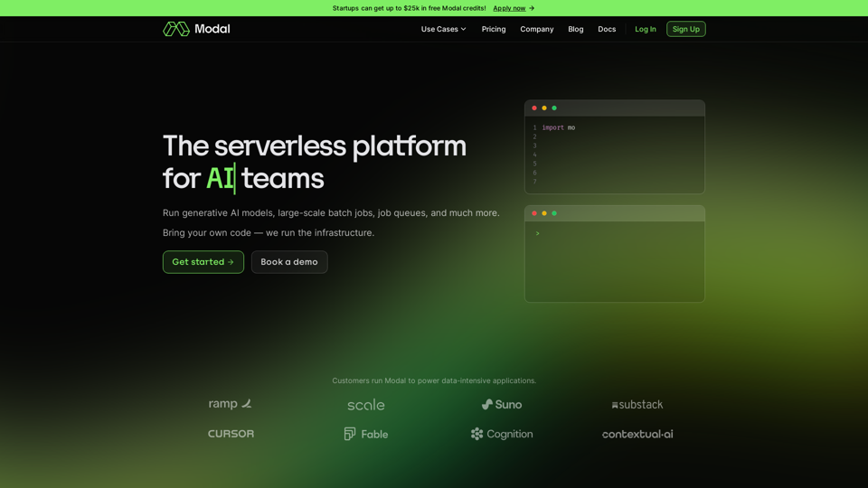Click the Fable customer logo
Viewport: 868px width, 488px height.
366,434
